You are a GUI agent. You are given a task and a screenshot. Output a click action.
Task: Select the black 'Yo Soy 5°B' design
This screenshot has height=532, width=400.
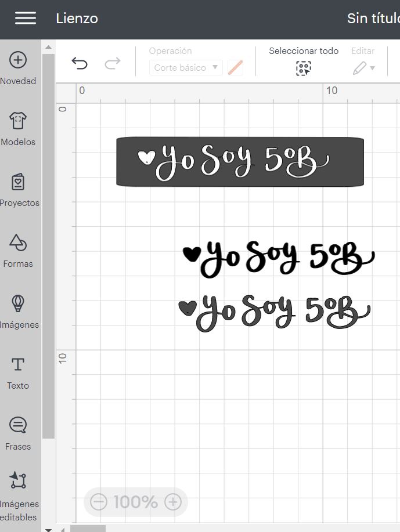(x=279, y=259)
